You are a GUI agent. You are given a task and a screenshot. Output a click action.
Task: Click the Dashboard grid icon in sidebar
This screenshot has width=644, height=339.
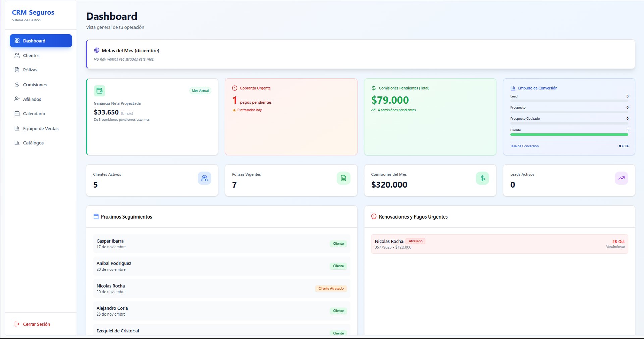click(x=17, y=41)
